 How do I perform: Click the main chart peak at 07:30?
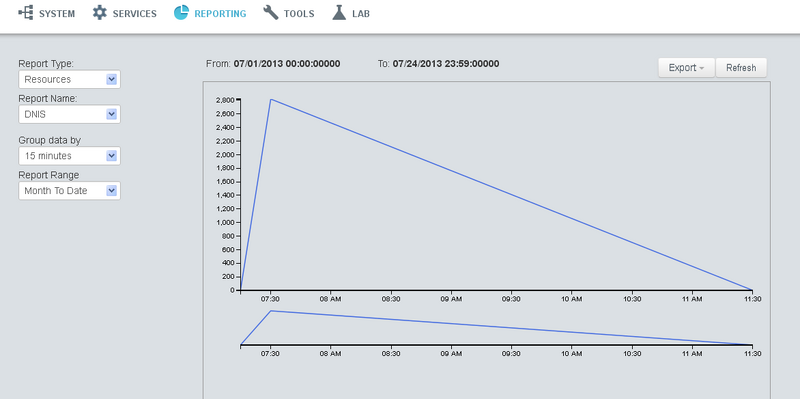pos(271,99)
